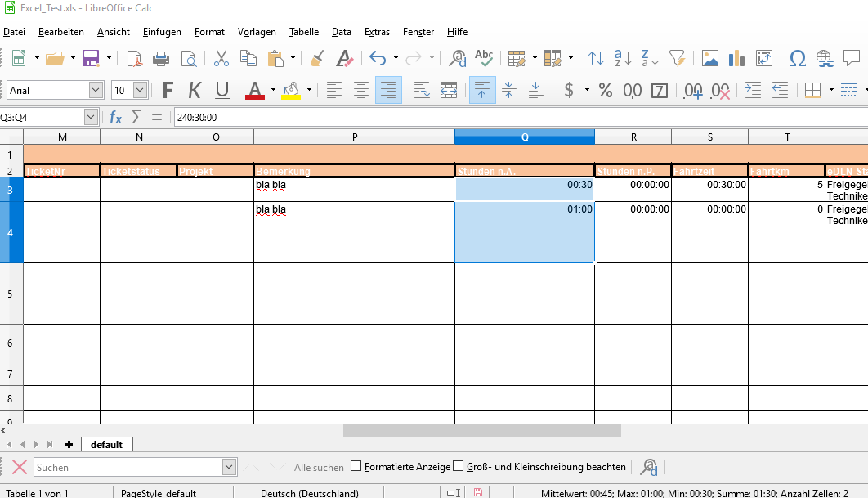Select row header 5

pos(11,294)
